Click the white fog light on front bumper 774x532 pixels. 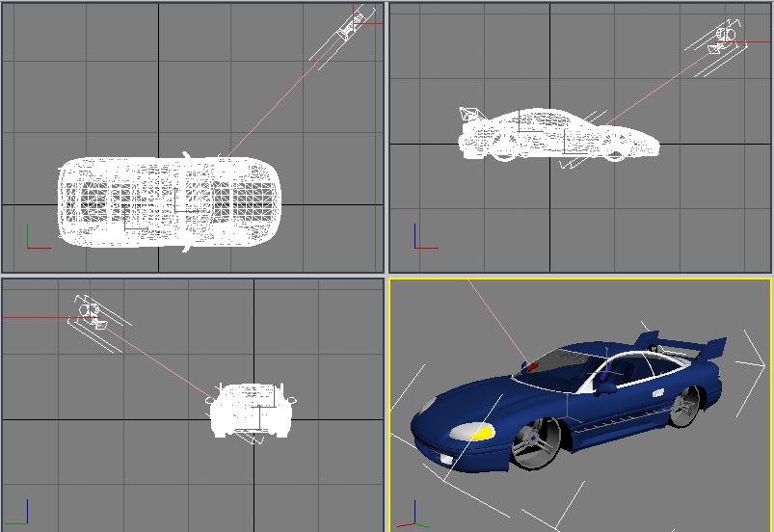click(445, 459)
